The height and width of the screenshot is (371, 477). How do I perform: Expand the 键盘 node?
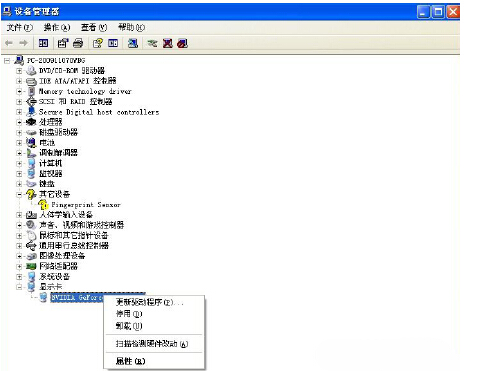pos(19,184)
